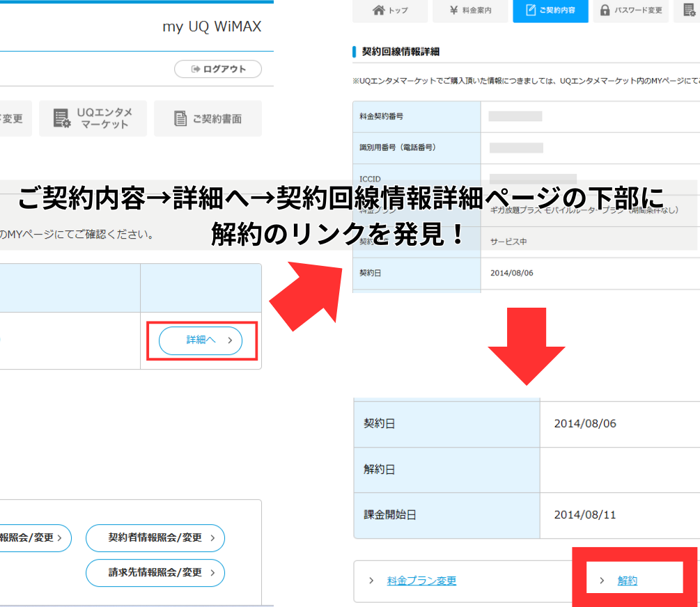This screenshot has width=700, height=607.
Task: Click the 契約回線情報詳細 heading
Action: [400, 52]
